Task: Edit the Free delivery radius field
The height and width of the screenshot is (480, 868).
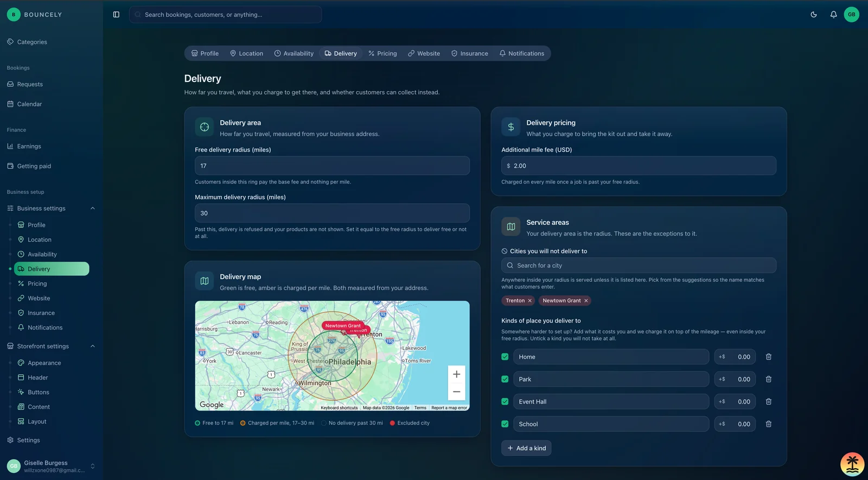Action: point(332,166)
